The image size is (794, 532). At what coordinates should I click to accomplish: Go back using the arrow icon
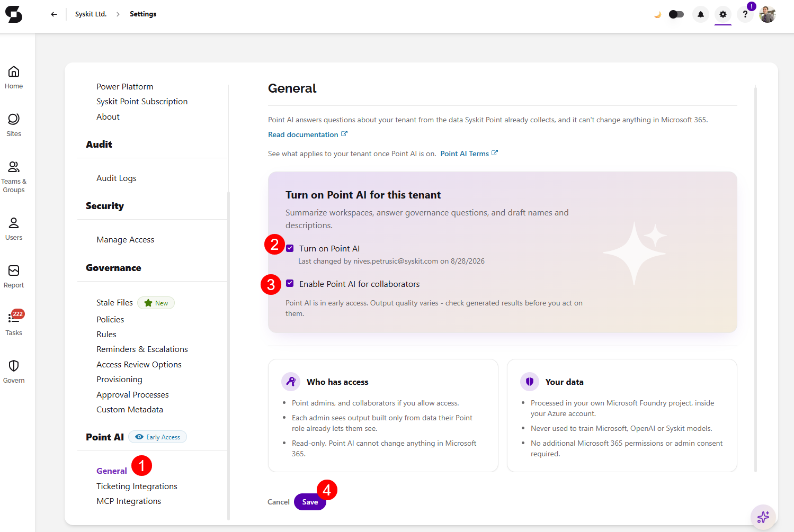click(x=54, y=14)
